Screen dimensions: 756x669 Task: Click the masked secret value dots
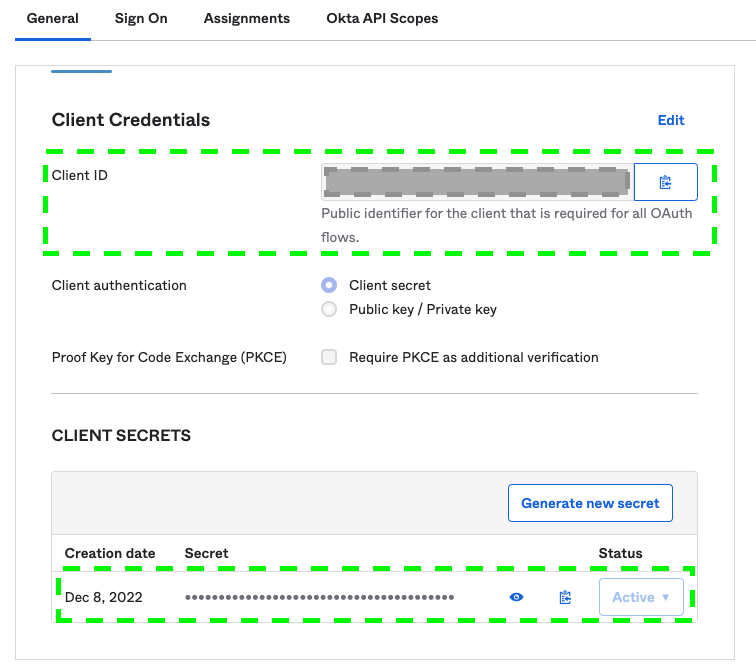(320, 597)
